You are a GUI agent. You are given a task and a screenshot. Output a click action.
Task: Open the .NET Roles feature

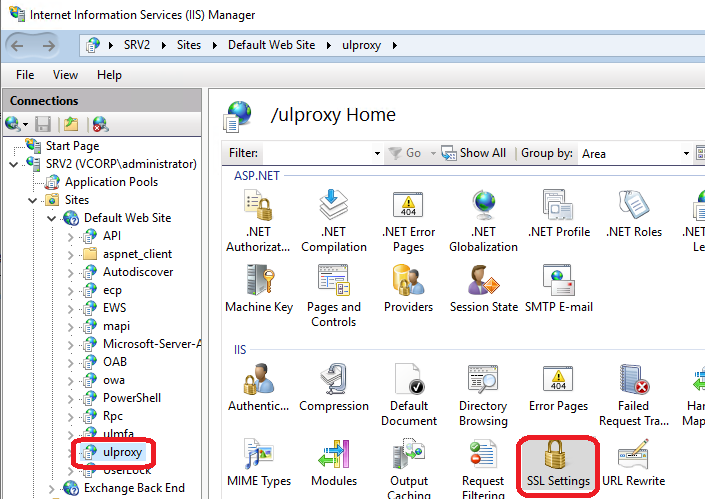click(x=634, y=214)
